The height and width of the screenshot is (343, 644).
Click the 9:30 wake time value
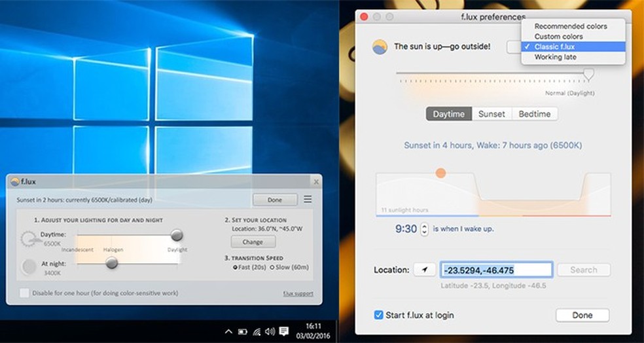406,229
